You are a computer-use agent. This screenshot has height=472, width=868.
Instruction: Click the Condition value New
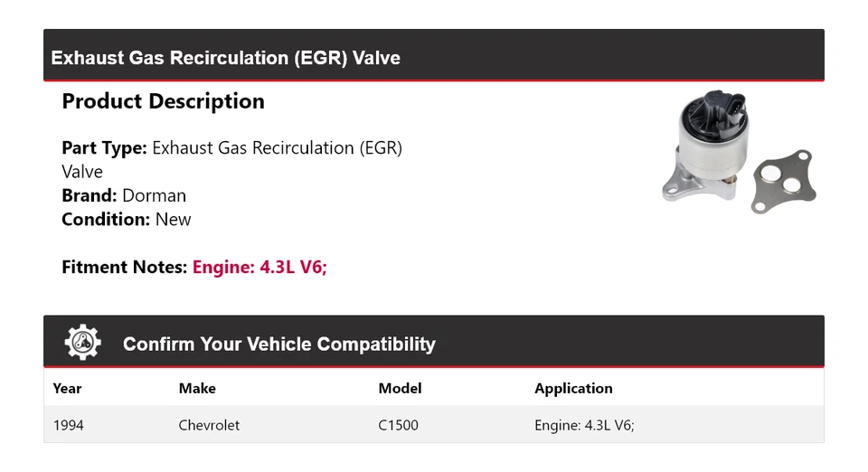coord(173,219)
